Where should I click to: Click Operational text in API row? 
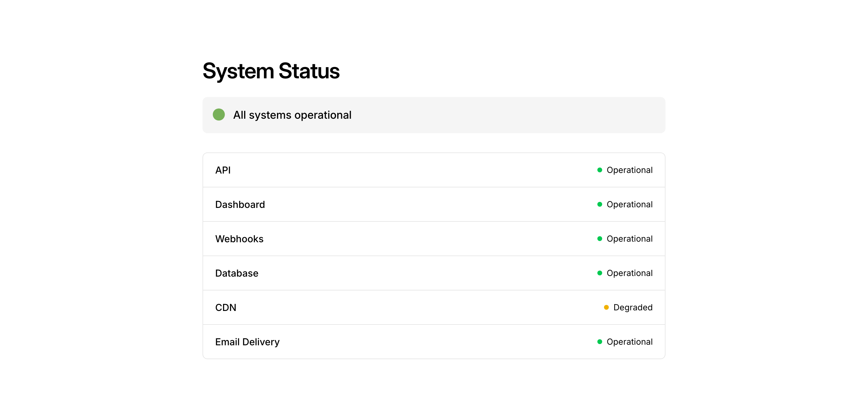tap(629, 170)
